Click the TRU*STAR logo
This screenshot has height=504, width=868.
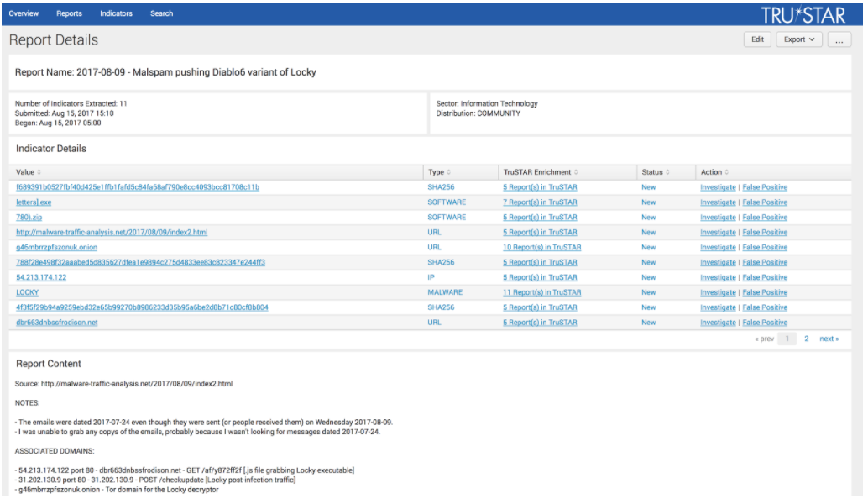pos(803,13)
